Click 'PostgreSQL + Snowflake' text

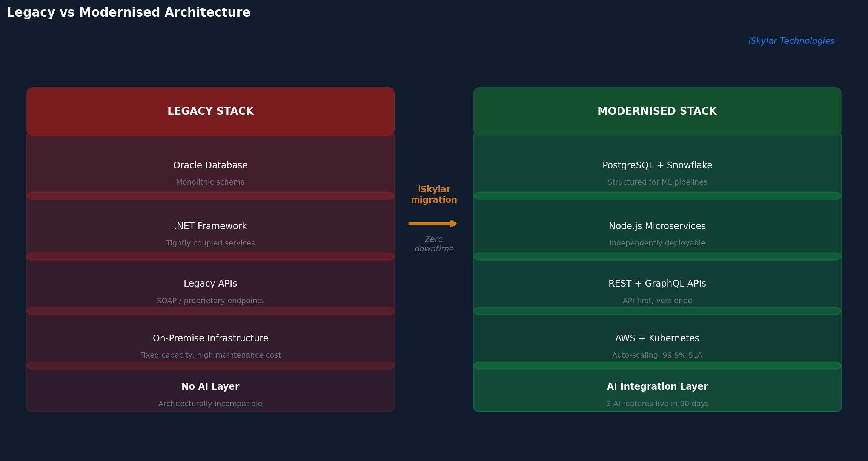[x=657, y=165]
